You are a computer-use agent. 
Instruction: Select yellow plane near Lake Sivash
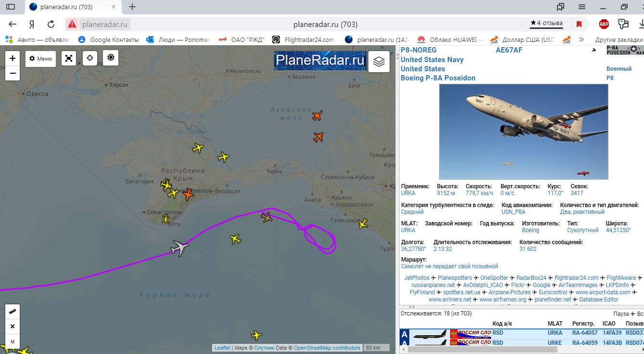198,148
